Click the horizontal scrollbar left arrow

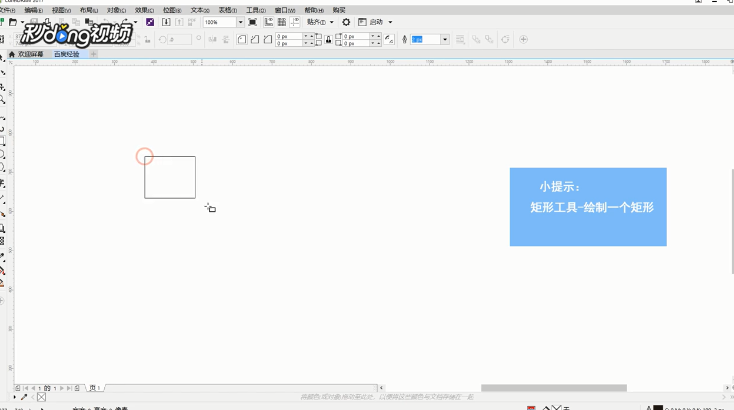[382, 388]
